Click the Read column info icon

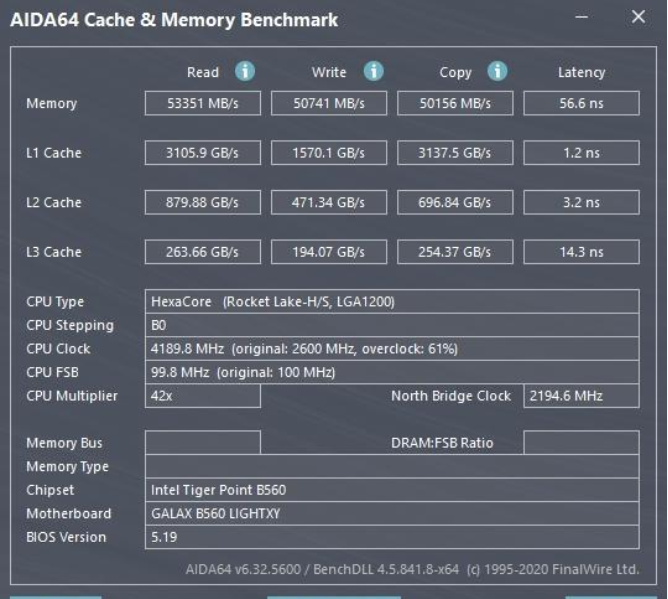(x=245, y=71)
